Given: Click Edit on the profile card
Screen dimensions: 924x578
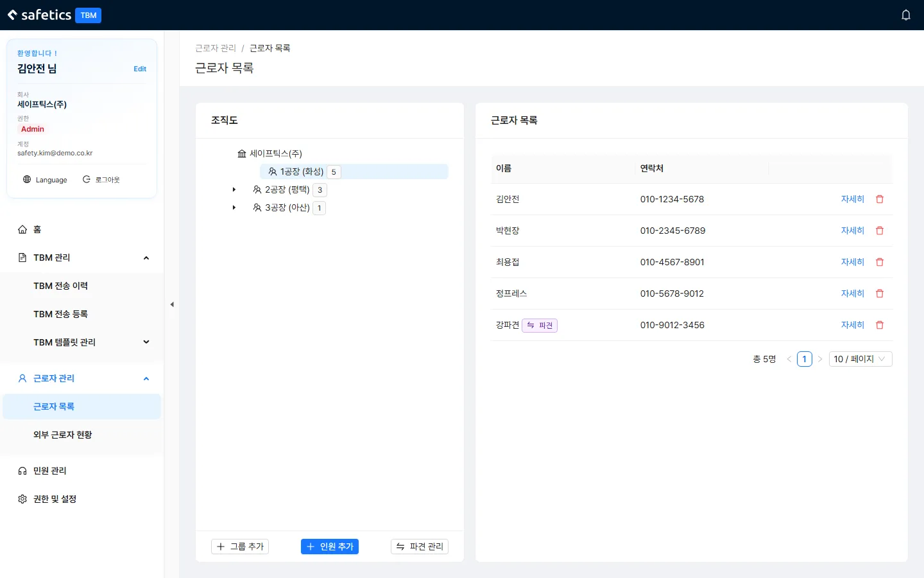Looking at the screenshot, I should [x=140, y=69].
